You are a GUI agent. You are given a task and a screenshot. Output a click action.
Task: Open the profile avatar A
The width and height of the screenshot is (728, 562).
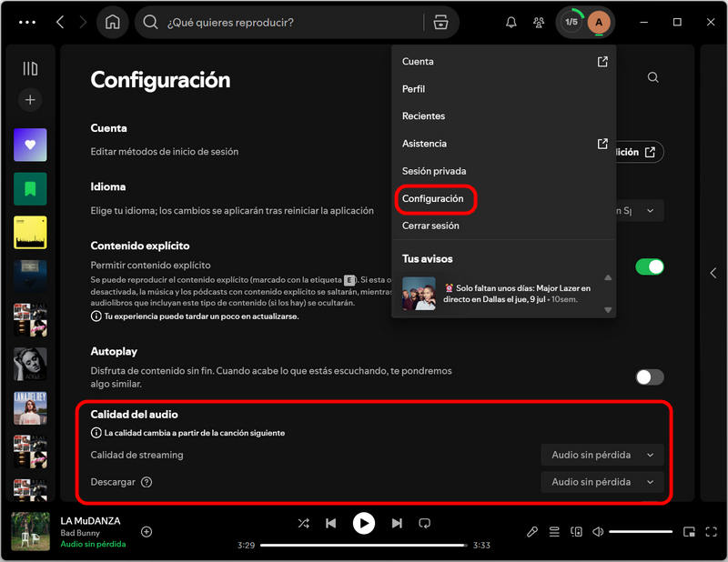pos(599,22)
